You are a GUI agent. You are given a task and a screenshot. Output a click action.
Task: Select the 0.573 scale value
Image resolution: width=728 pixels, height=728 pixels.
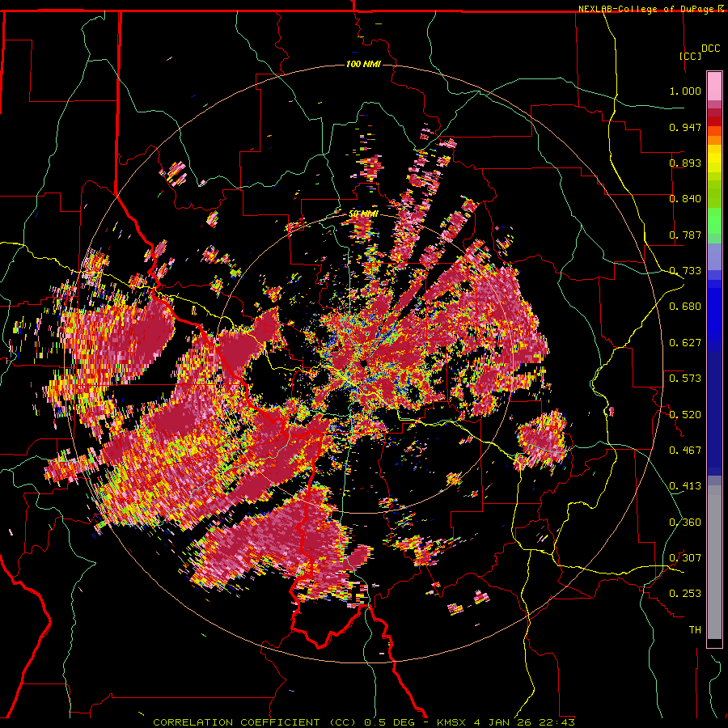(685, 378)
